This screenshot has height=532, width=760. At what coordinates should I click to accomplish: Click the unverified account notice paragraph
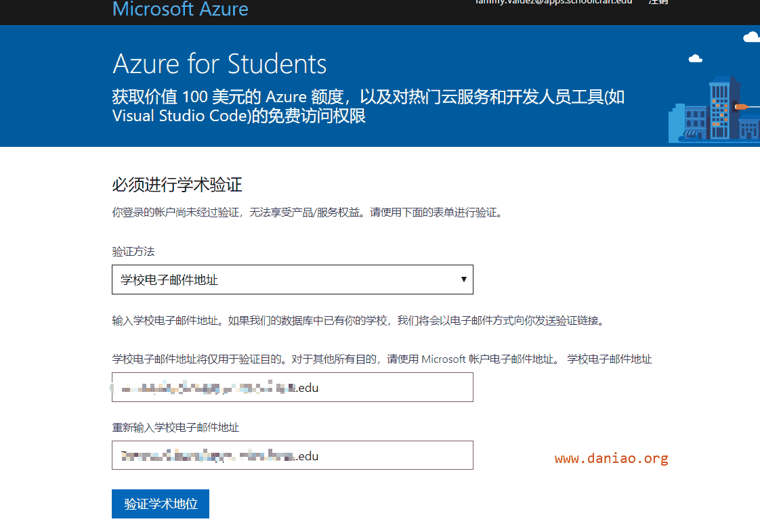[309, 213]
